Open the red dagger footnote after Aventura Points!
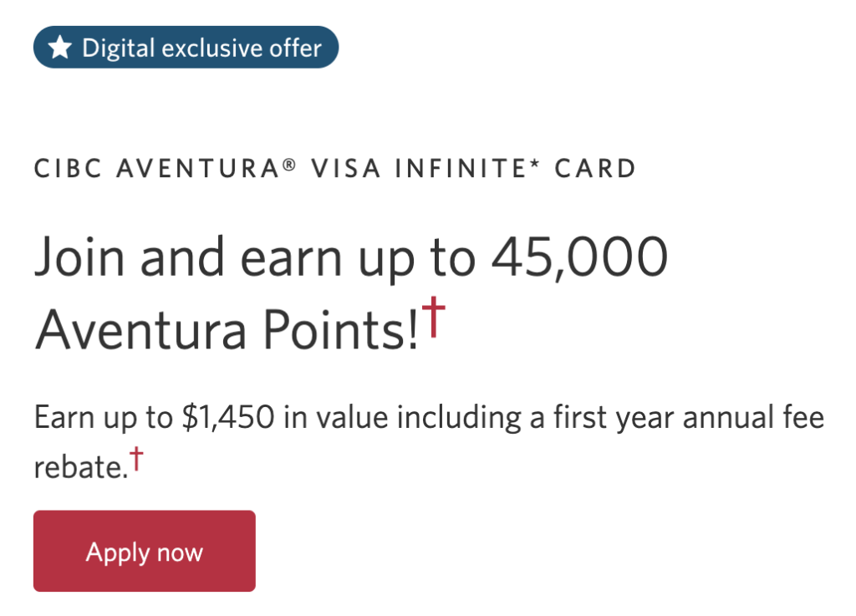Viewport: 856px width, 616px height. coord(434,317)
